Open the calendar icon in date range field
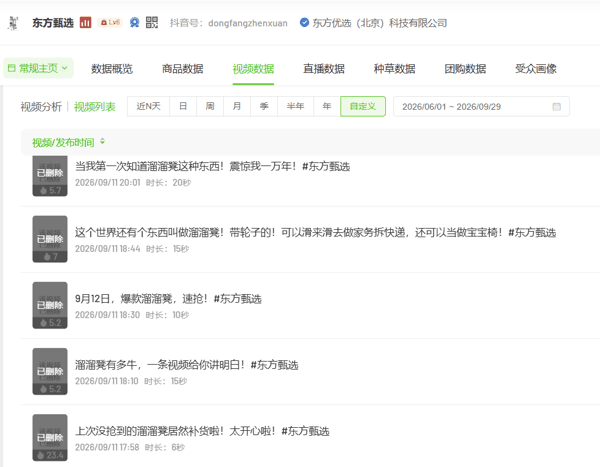The width and height of the screenshot is (600, 467). coord(557,107)
